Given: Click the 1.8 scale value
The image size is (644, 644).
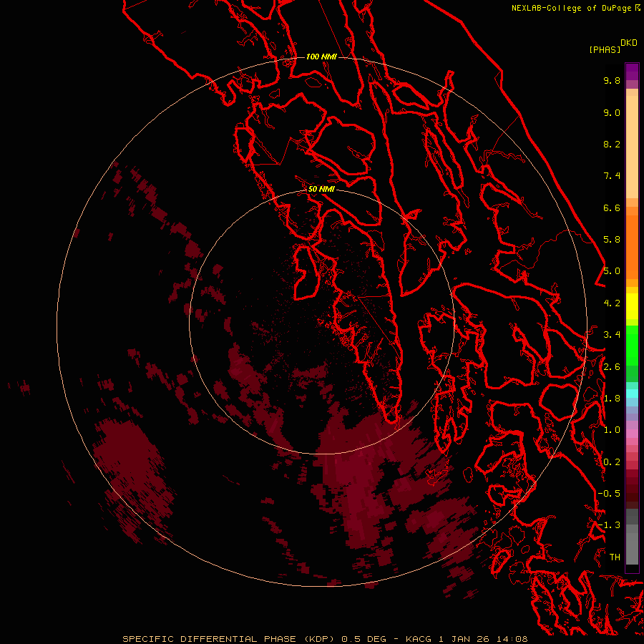Looking at the screenshot, I should click(612, 399).
